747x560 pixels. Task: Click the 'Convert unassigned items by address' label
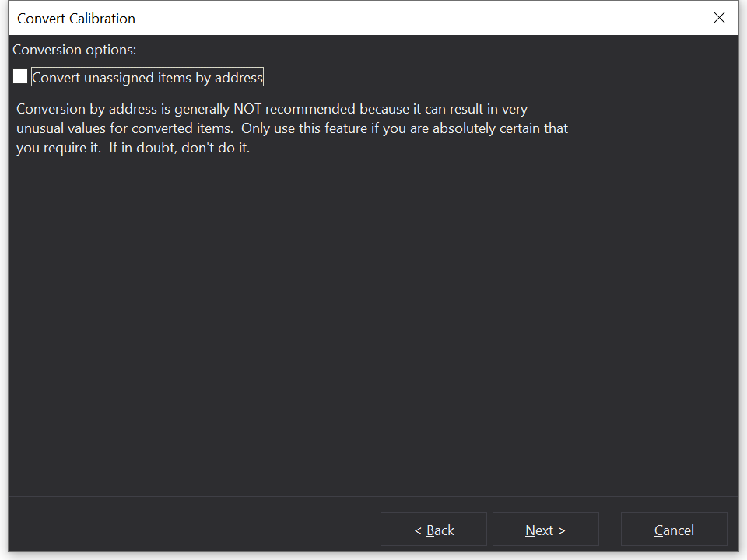pyautogui.click(x=147, y=77)
